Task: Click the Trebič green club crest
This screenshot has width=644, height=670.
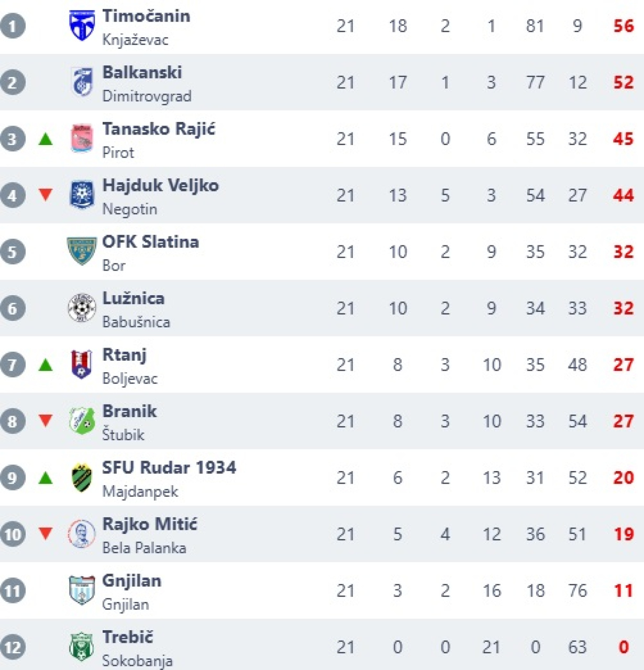Action: coord(82,646)
